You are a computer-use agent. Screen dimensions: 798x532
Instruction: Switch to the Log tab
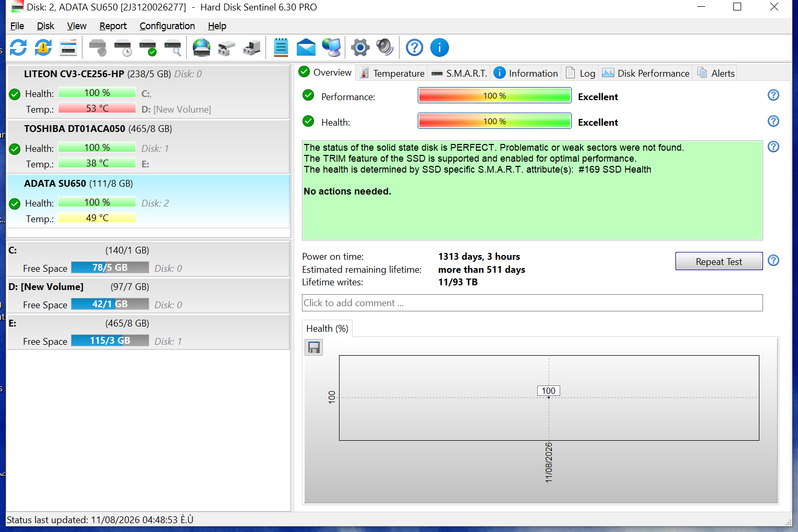coord(581,74)
